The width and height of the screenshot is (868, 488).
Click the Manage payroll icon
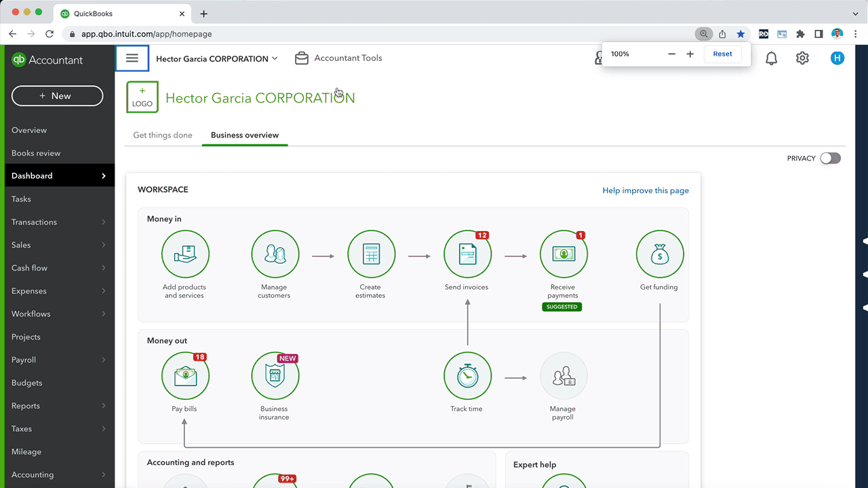tap(564, 376)
